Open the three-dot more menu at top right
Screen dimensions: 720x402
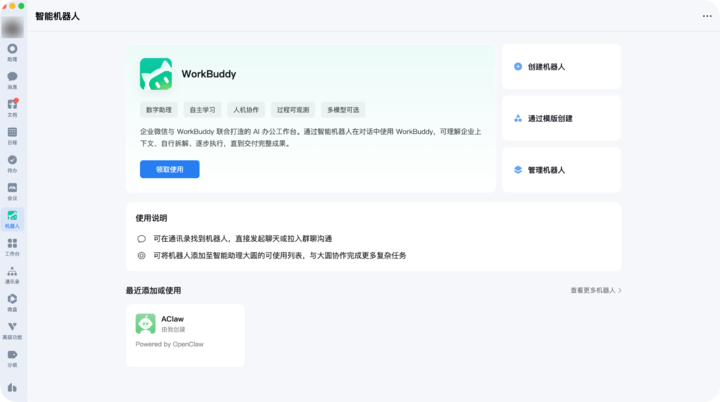[707, 16]
